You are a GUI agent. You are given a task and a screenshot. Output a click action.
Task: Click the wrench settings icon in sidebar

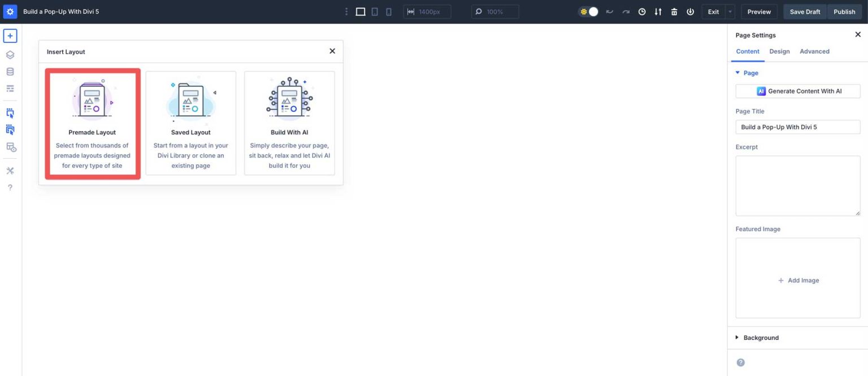(10, 170)
